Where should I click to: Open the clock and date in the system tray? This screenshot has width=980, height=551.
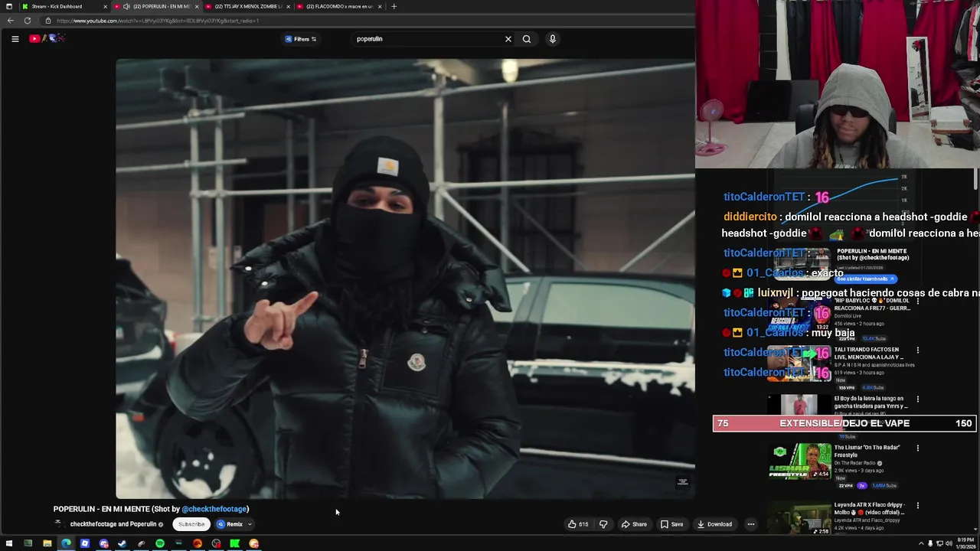(965, 544)
